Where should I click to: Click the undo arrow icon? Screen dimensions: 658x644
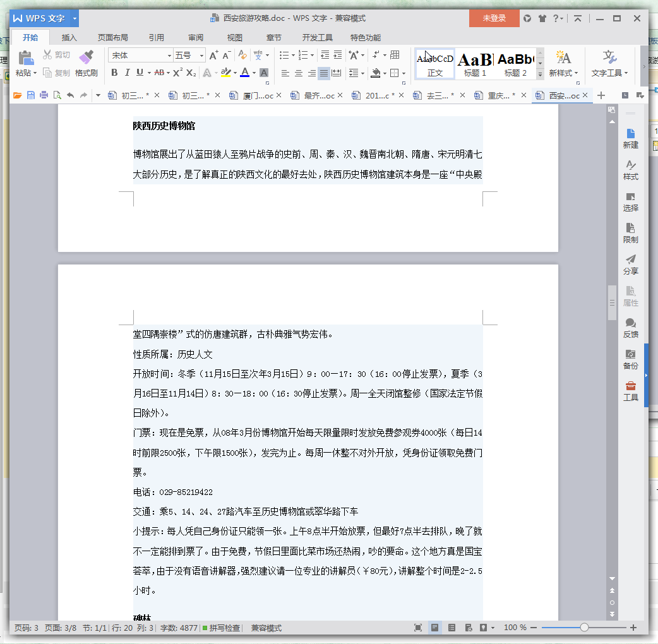coord(70,95)
